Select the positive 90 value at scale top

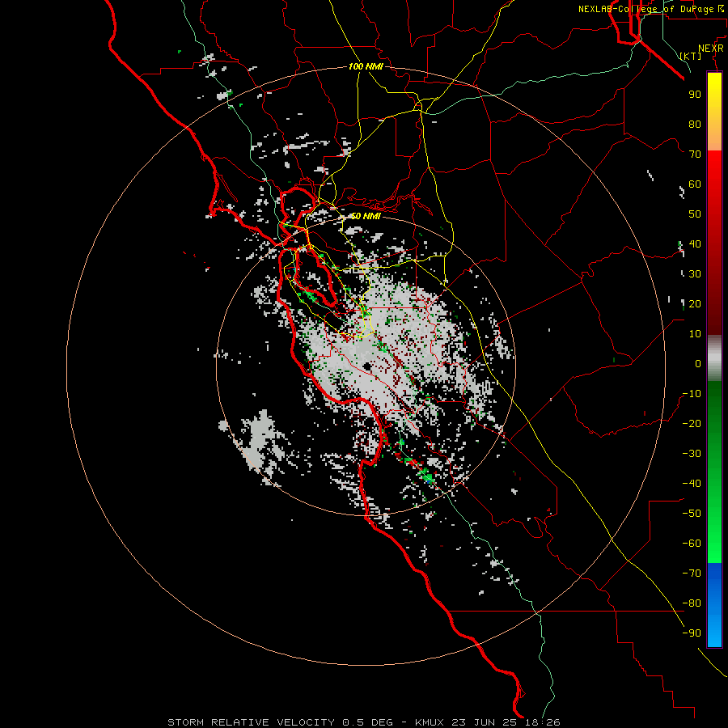pyautogui.click(x=695, y=95)
